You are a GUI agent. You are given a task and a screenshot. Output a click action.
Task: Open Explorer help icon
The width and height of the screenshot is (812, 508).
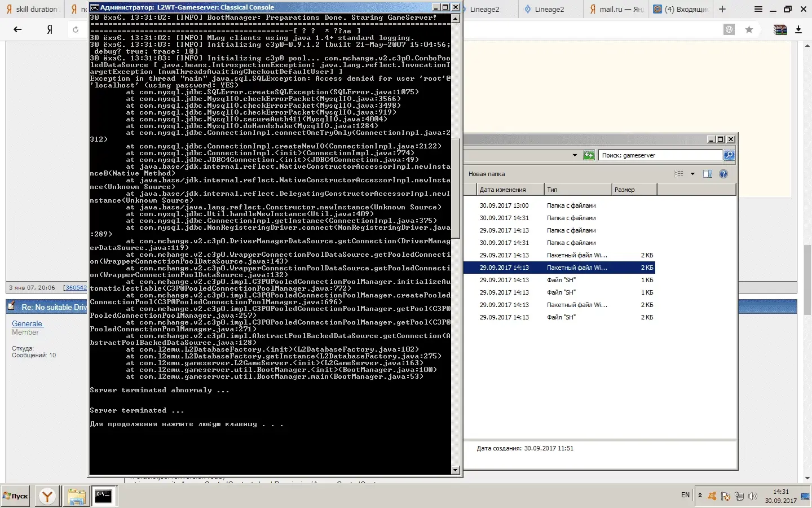coord(723,174)
